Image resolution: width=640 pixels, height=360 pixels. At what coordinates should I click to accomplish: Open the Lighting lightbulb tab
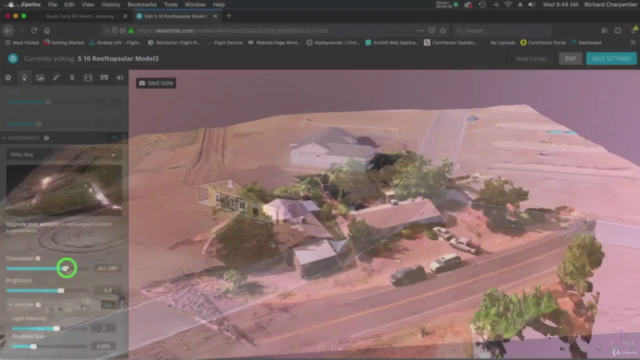click(24, 78)
